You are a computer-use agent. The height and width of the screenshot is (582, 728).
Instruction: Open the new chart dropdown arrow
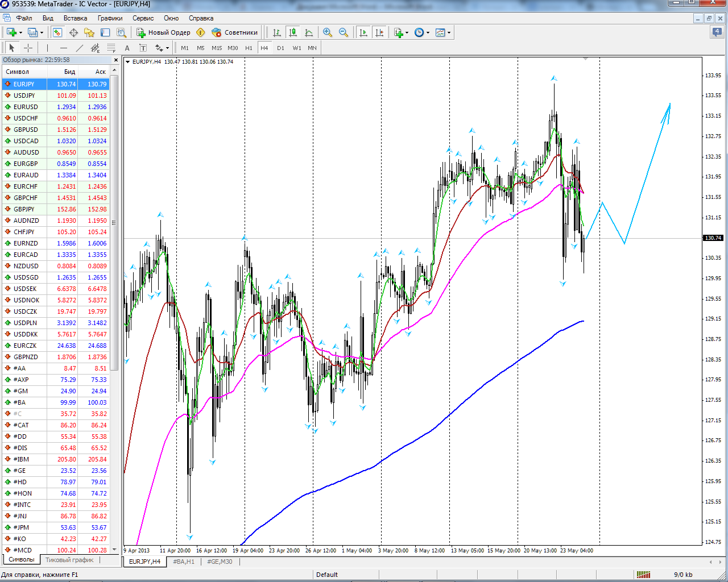point(21,32)
